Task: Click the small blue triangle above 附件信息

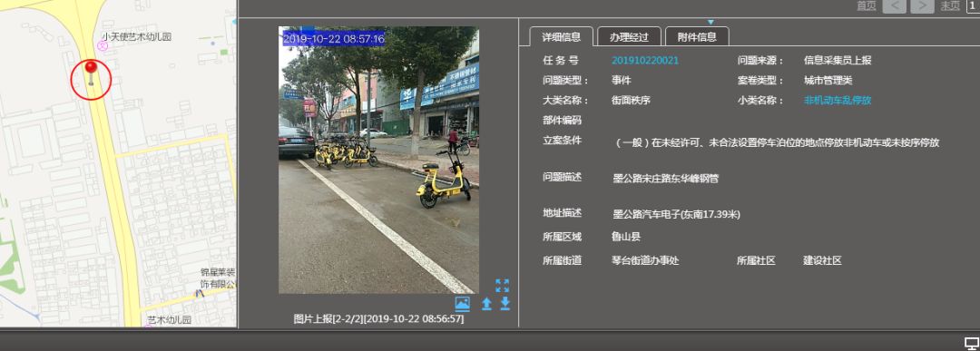Action: (710, 23)
